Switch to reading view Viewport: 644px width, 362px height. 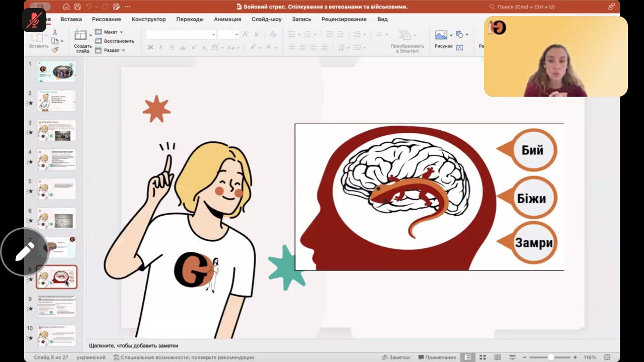click(x=498, y=357)
